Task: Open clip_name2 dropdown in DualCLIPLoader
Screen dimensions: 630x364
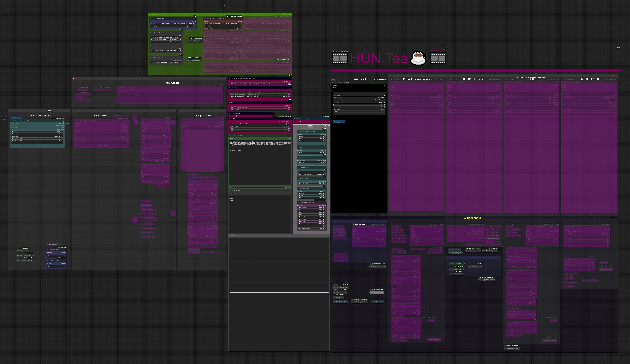Action: [x=166, y=39]
